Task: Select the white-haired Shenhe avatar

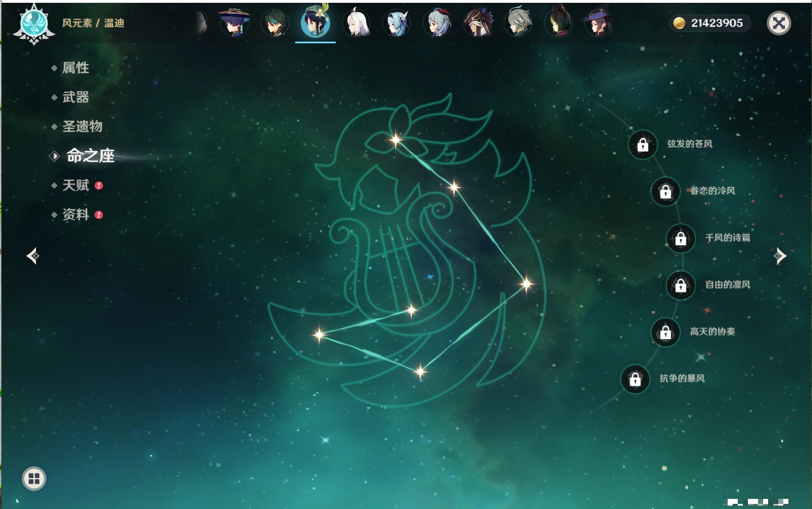Action: pyautogui.click(x=357, y=23)
